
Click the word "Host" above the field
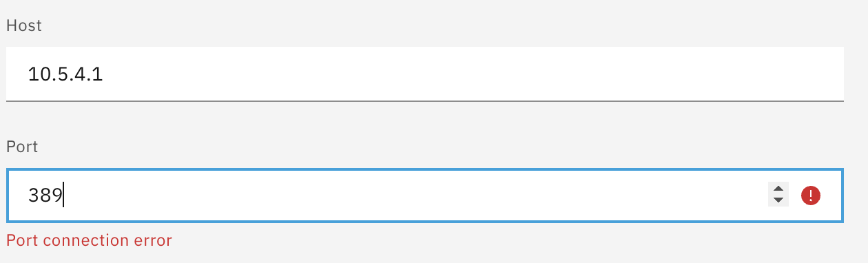click(x=24, y=26)
